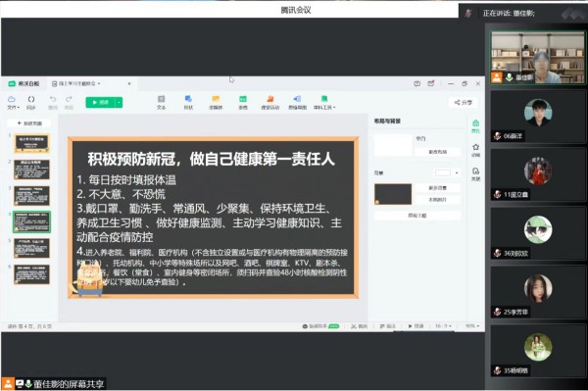Viewport: 588px width, 391px height.
Task: Select the fifth slide thumbnail
Action: 32,248
